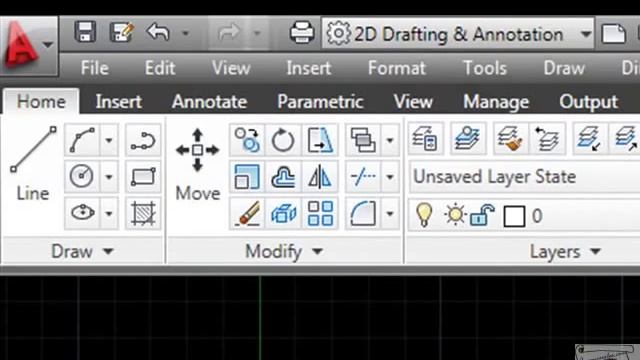
Task: Select the Explode tool
Action: coord(283,213)
